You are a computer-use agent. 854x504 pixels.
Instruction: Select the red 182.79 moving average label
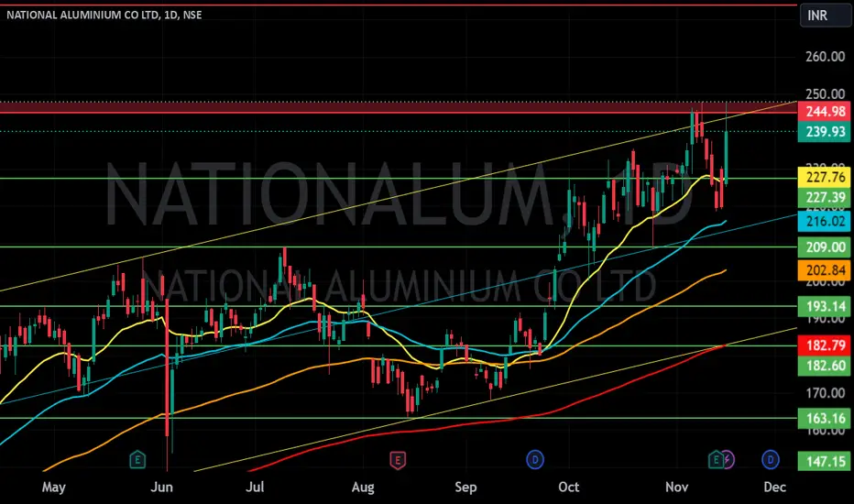click(x=825, y=345)
